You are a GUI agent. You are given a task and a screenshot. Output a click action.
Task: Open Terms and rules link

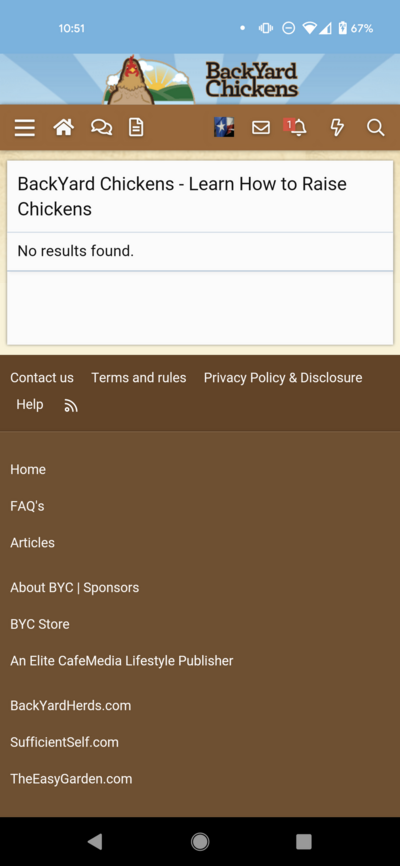pyautogui.click(x=139, y=378)
